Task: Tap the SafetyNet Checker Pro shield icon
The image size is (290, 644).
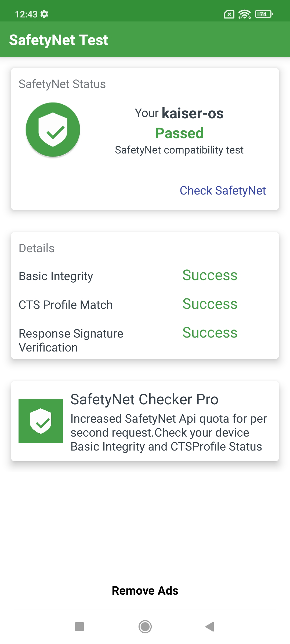Action: (41, 421)
